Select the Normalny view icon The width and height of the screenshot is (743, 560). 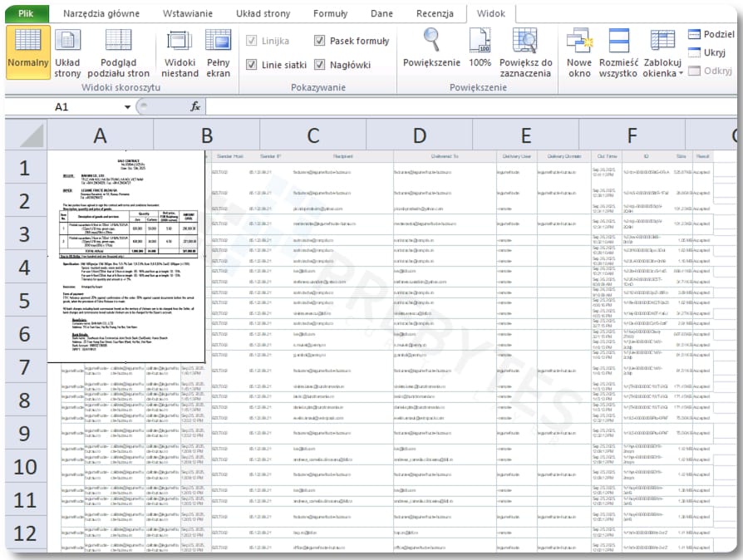tap(28, 52)
